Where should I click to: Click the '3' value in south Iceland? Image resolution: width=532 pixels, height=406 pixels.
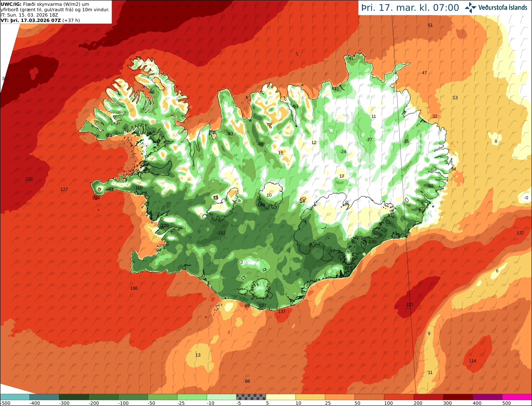click(241, 262)
